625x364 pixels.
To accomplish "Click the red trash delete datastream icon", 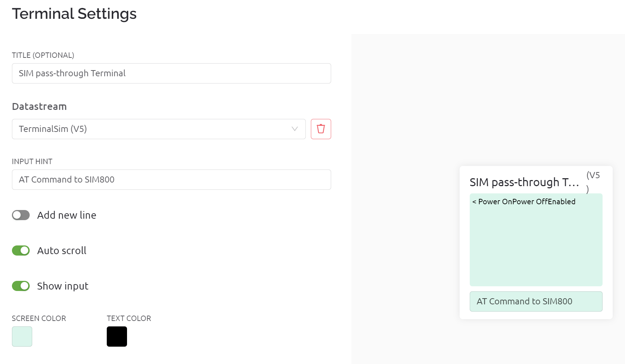I will [x=321, y=129].
